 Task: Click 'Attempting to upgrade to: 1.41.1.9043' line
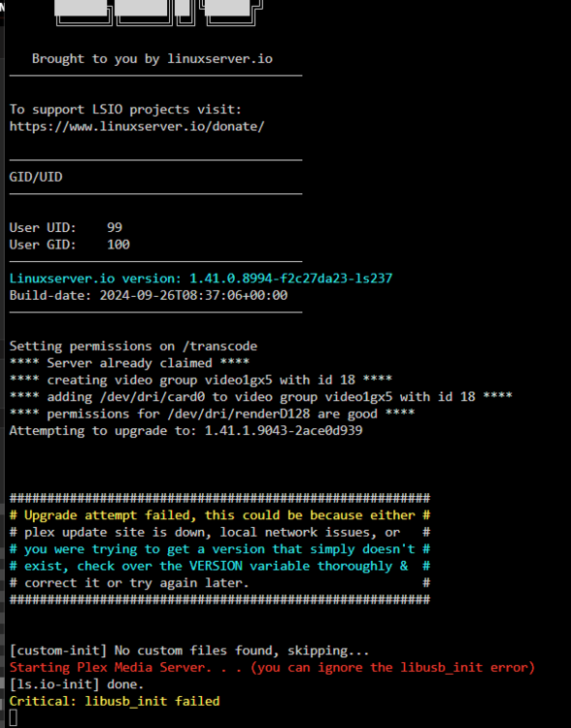click(185, 431)
